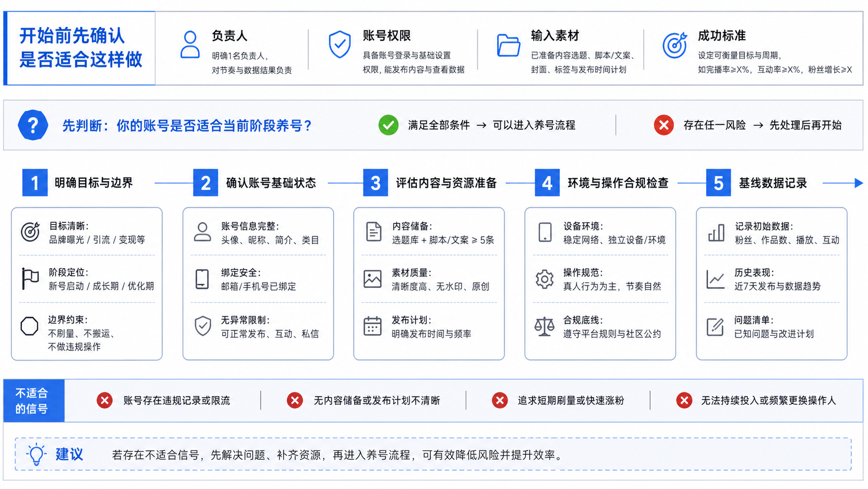The width and height of the screenshot is (868, 489).
Task: Click the target icon beside 成功标准
Action: (675, 44)
